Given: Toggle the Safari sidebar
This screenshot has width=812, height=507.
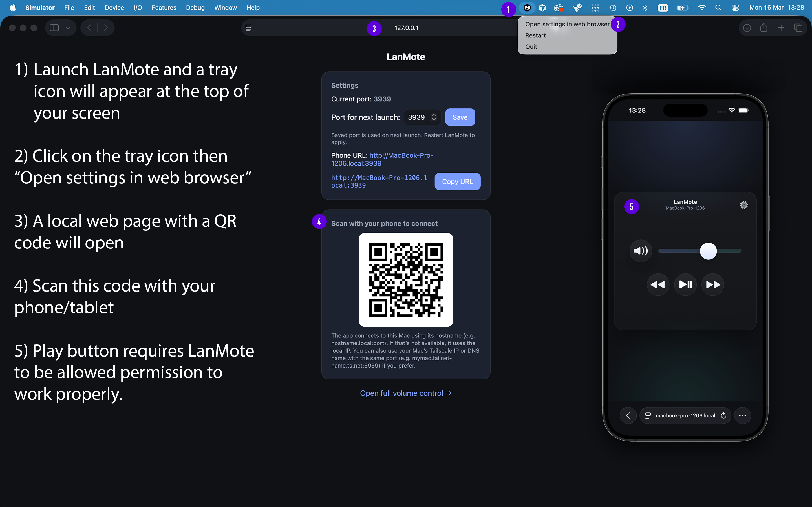Looking at the screenshot, I should tap(54, 28).
